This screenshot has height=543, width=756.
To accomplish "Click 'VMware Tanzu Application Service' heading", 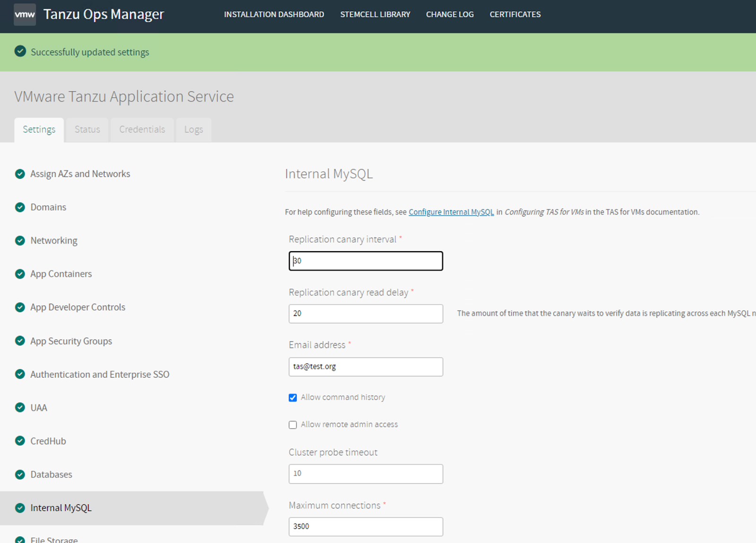I will tap(124, 96).
